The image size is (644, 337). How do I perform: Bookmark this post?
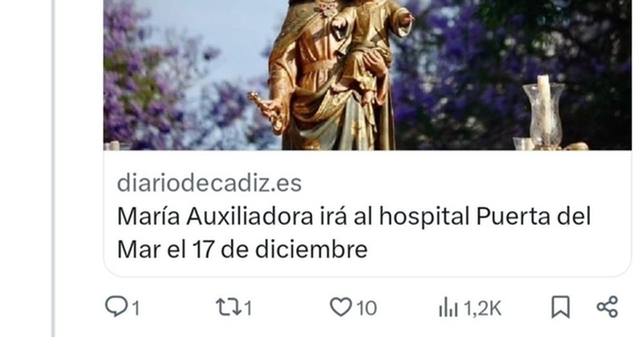point(561,307)
